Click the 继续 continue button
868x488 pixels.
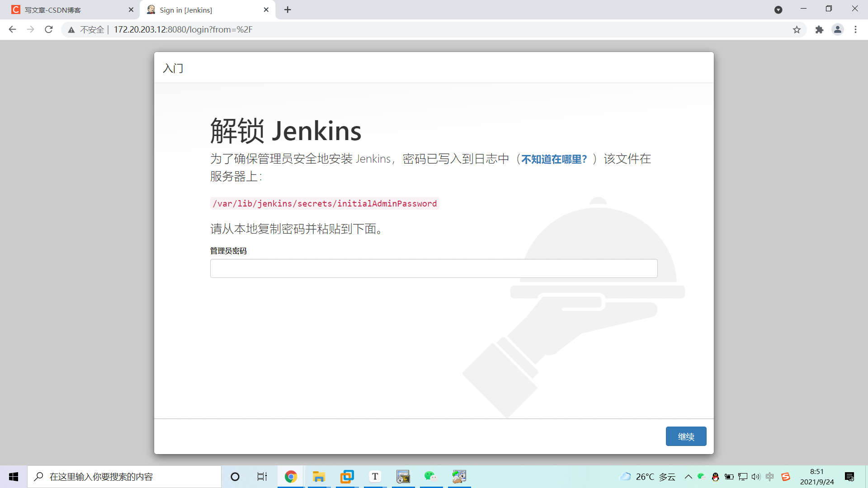coord(686,436)
